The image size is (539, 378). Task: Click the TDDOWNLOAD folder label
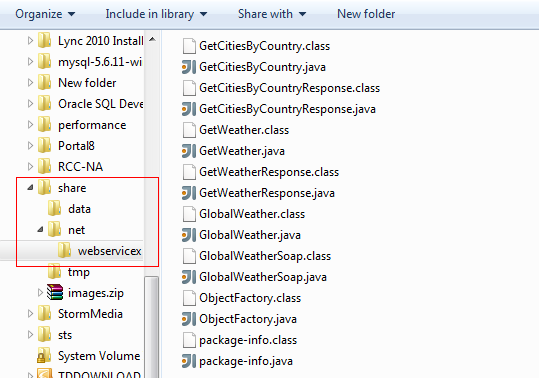click(x=99, y=375)
